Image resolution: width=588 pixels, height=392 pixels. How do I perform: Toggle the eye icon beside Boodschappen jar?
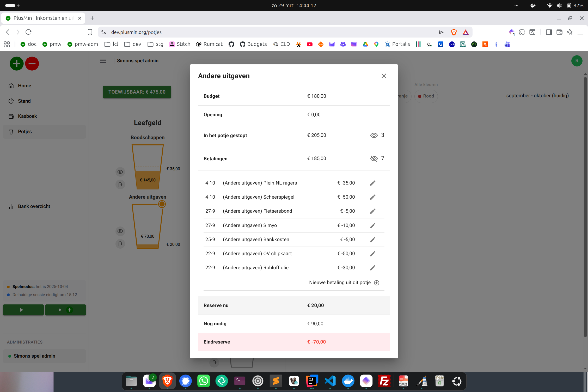click(x=120, y=172)
